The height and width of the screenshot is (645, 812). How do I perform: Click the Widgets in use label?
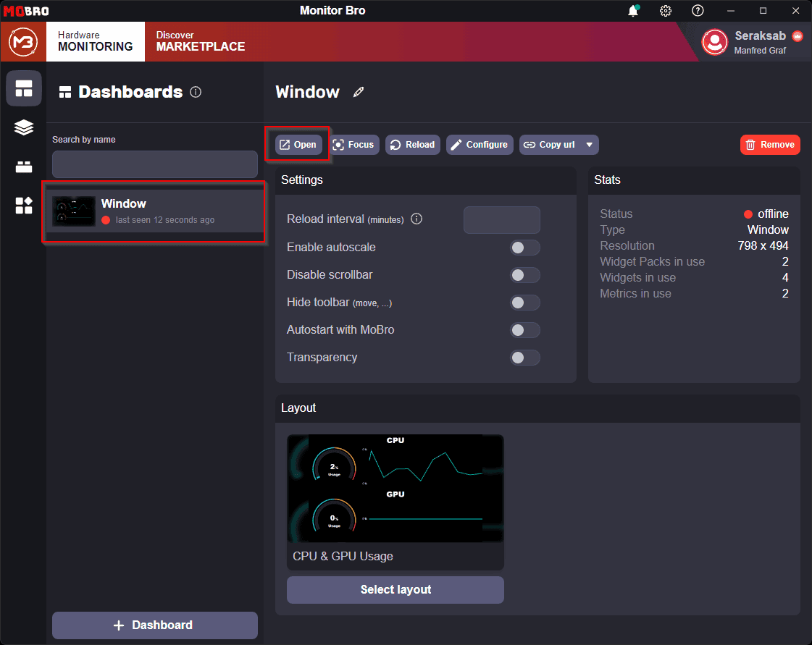coord(637,277)
